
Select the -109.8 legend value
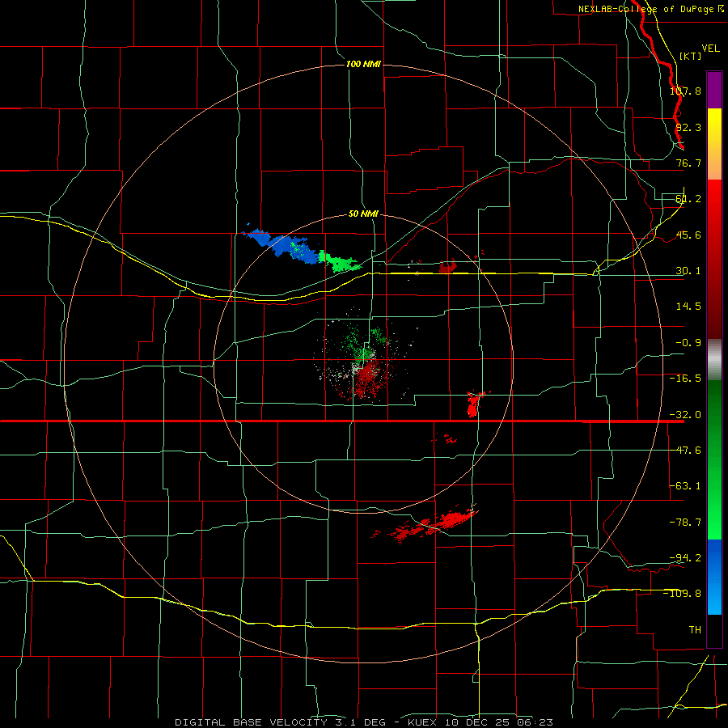[x=683, y=594]
